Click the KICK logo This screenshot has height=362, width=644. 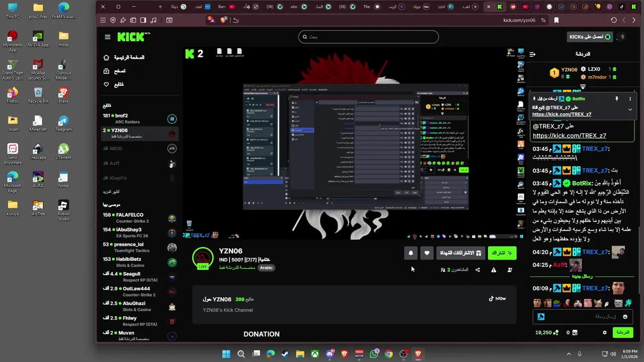pos(133,37)
